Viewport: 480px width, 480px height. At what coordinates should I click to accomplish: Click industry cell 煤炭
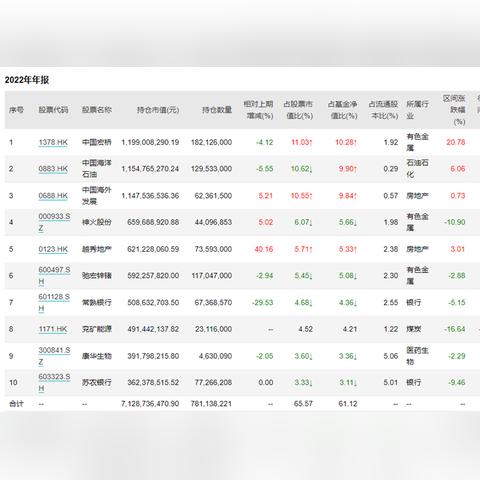(x=413, y=329)
